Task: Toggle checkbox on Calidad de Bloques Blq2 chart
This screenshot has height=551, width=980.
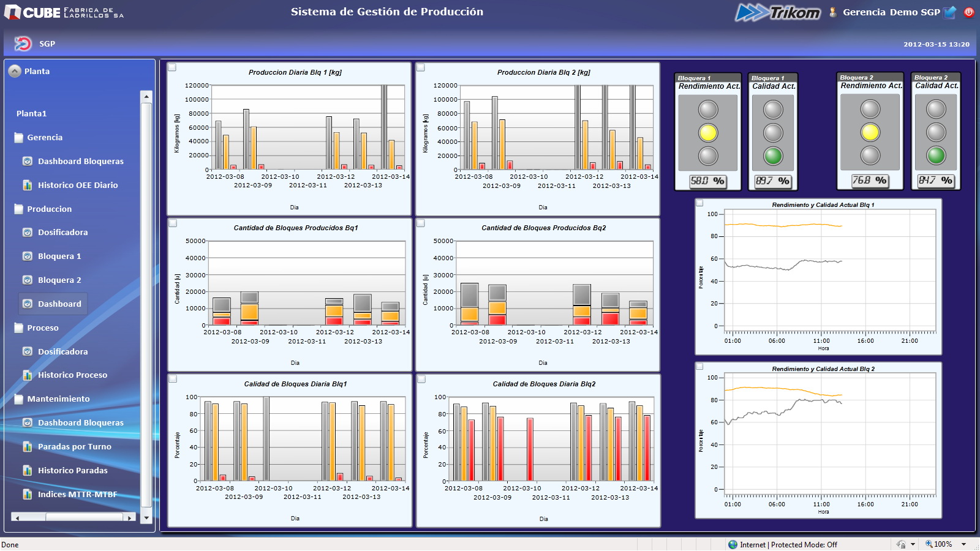Action: click(x=421, y=379)
